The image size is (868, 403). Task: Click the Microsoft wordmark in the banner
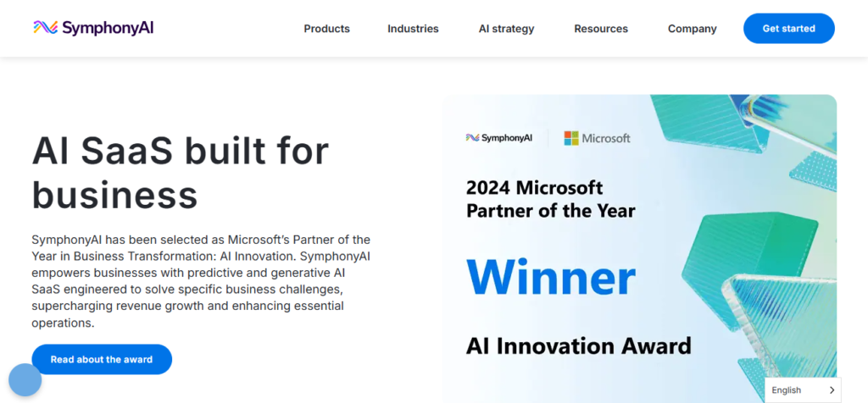[x=606, y=138]
